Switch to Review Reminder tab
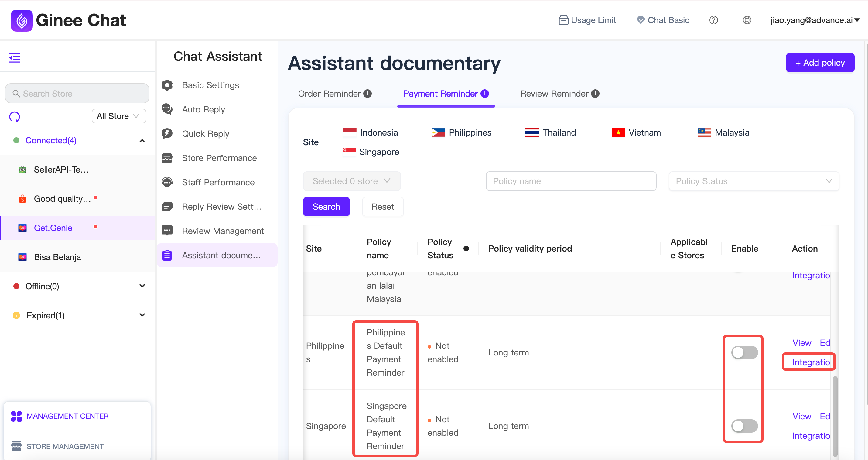The height and width of the screenshot is (460, 868). [560, 93]
